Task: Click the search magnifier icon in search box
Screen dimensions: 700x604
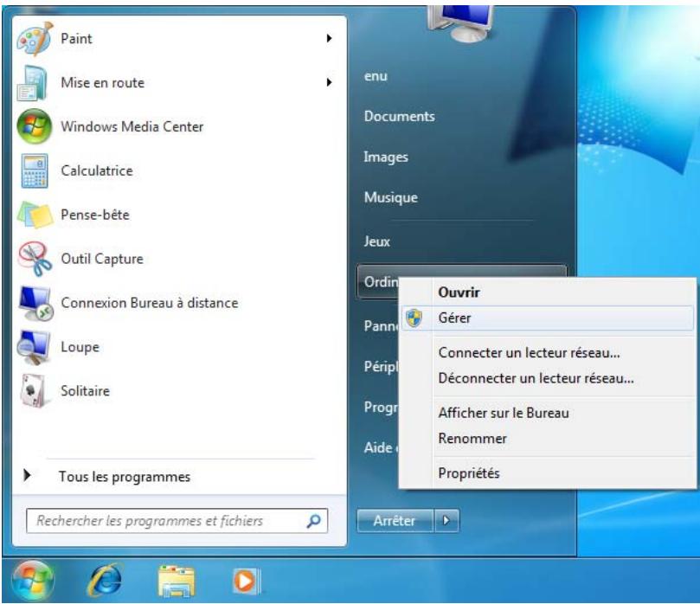Action: tap(314, 520)
